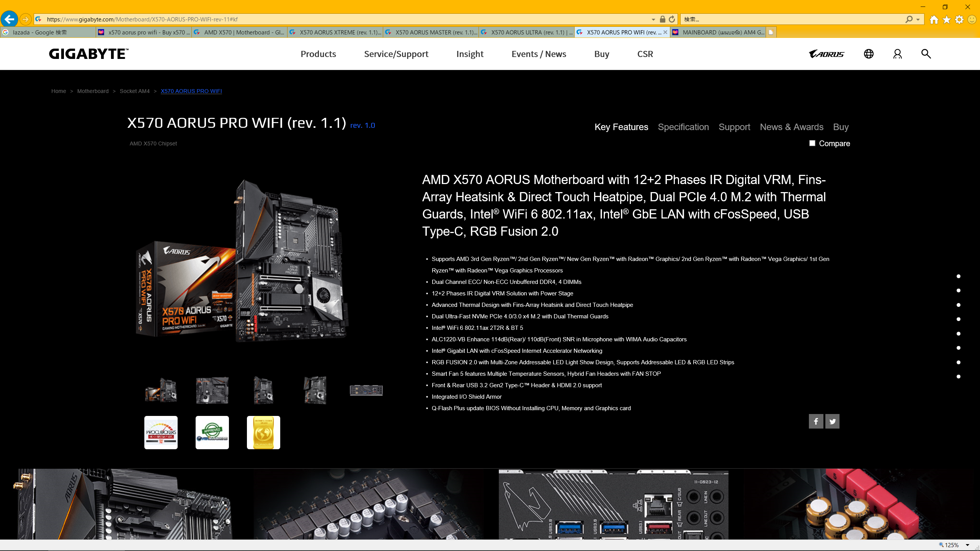Expand the address bar history dropdown
This screenshot has height=551, width=980.
pyautogui.click(x=653, y=20)
